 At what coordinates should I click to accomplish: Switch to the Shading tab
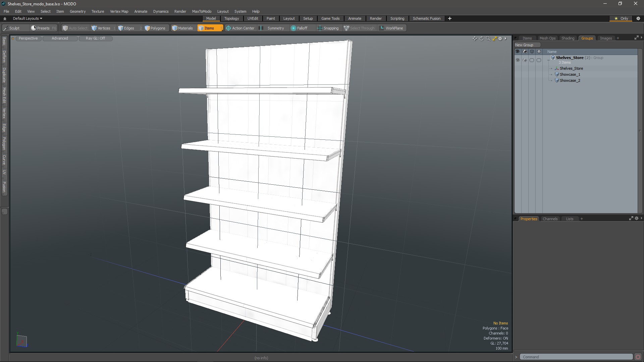pyautogui.click(x=568, y=38)
